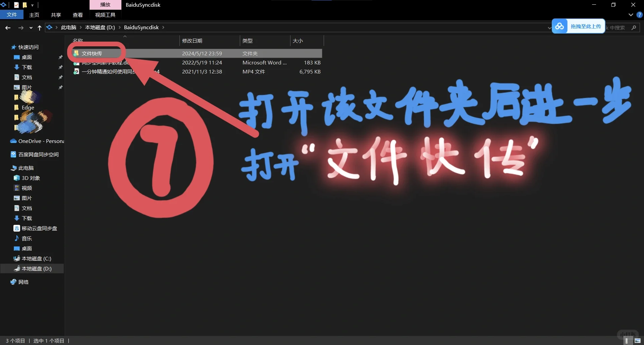The width and height of the screenshot is (644, 345).
Task: Click the blue Help question mark icon
Action: click(x=639, y=15)
